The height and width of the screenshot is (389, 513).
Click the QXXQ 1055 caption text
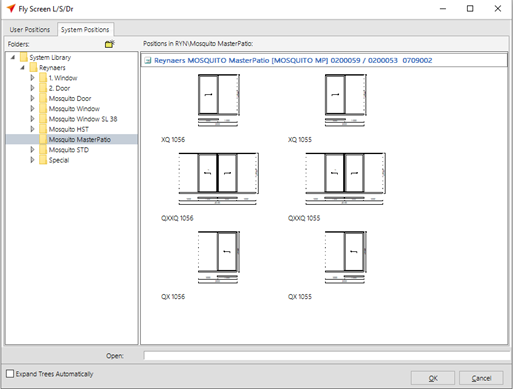[304, 218]
